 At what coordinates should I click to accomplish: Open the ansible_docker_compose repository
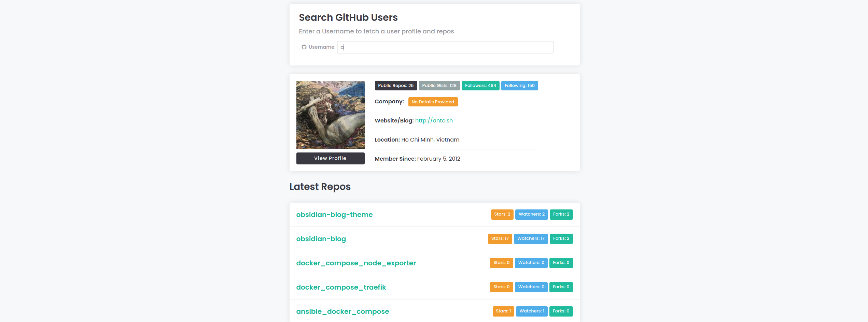(x=342, y=311)
